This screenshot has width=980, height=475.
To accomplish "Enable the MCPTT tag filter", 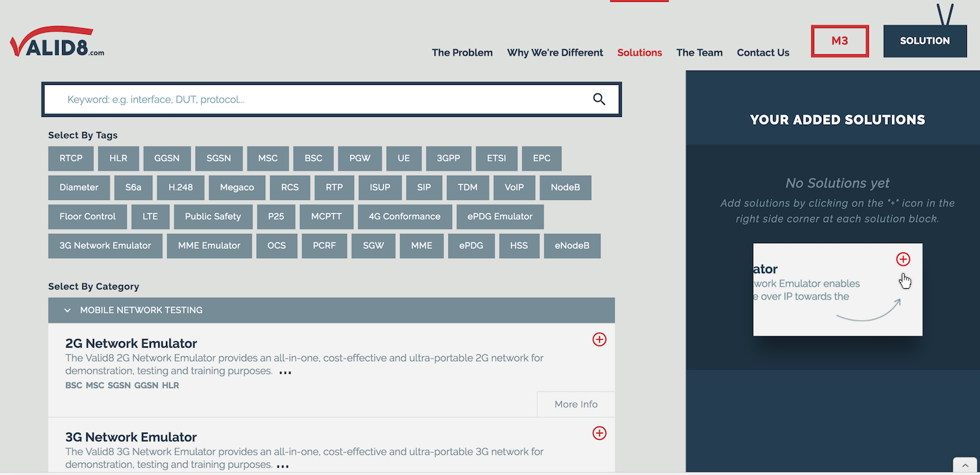I will [326, 216].
